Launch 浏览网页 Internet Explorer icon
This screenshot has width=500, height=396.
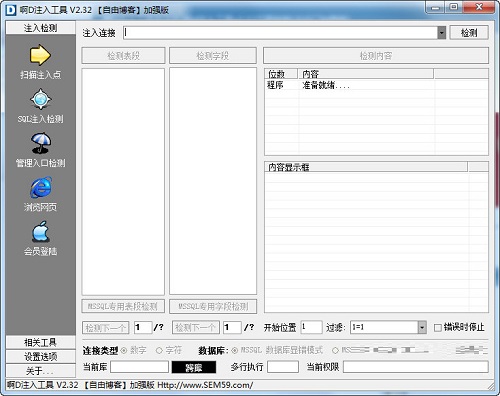point(41,187)
